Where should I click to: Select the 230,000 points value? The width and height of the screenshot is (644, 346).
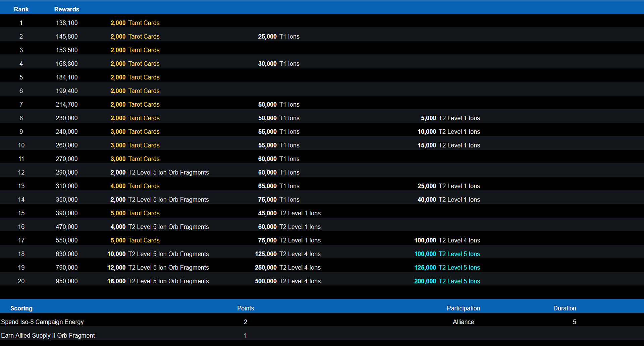pos(67,118)
